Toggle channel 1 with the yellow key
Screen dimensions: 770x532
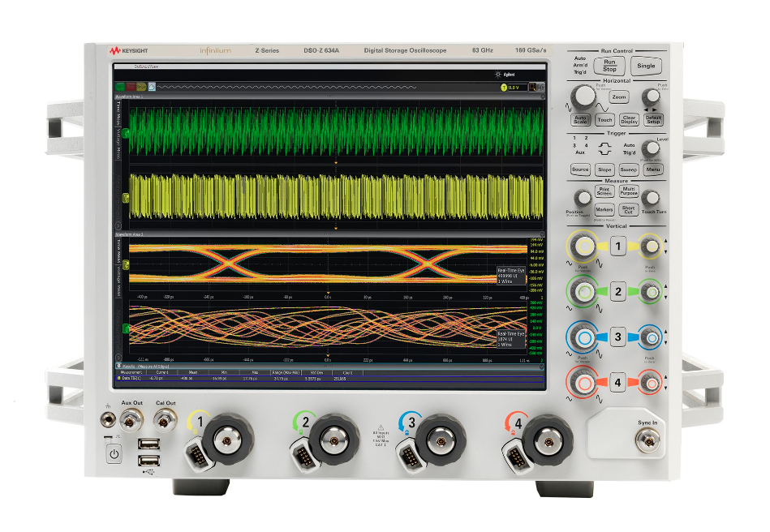617,246
